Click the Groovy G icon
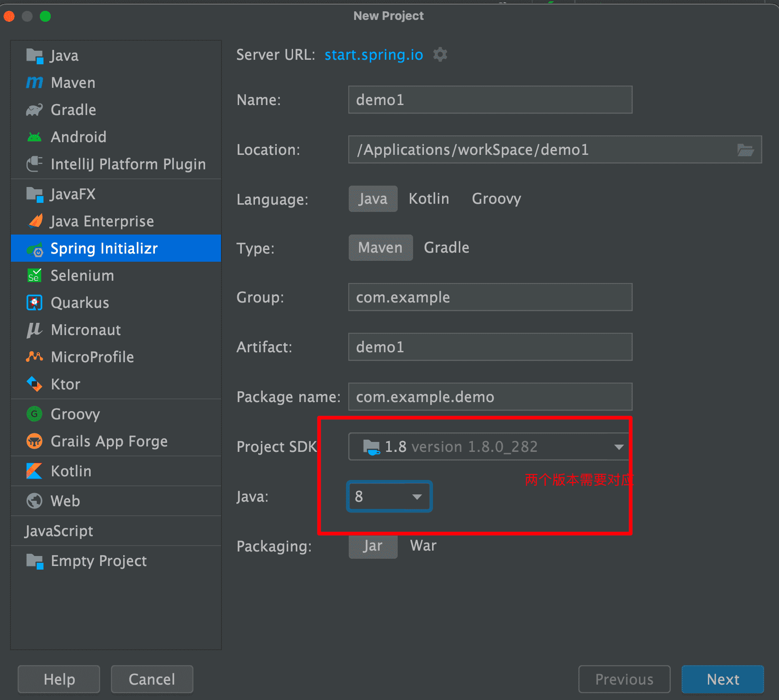Image resolution: width=779 pixels, height=700 pixels. [x=34, y=414]
